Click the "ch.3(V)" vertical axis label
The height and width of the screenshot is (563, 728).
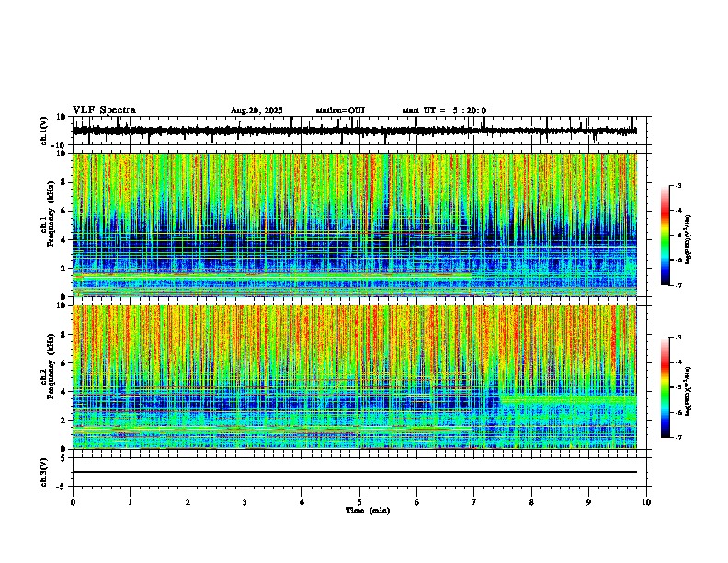pos(44,472)
